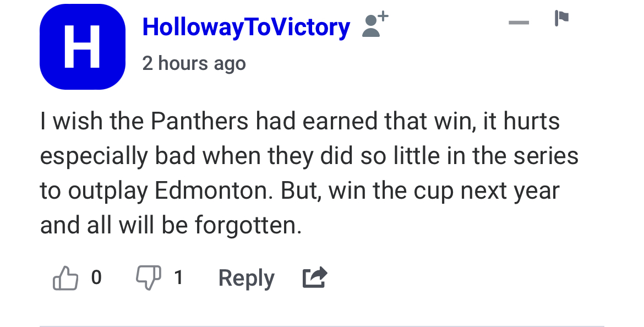Share this comment using the share icon
Viewport: 644px width, 327px height.
pyautogui.click(x=315, y=277)
